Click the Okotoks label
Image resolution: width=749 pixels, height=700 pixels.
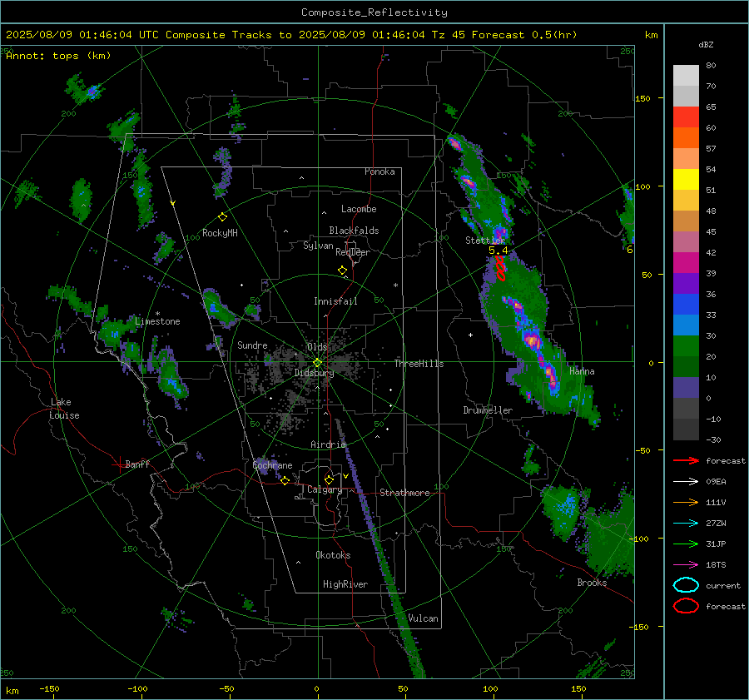[333, 555]
